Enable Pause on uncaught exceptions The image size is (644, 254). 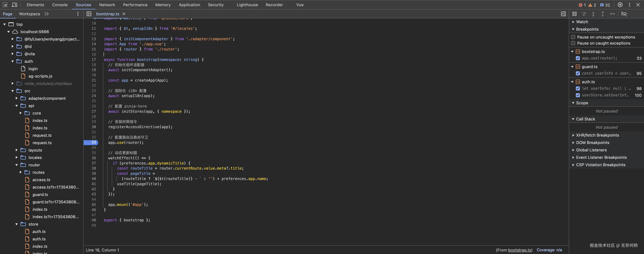(x=573, y=37)
